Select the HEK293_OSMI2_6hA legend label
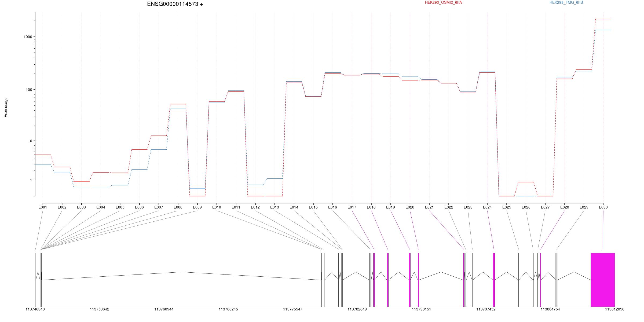This screenshot has height=322, width=644. click(443, 2)
